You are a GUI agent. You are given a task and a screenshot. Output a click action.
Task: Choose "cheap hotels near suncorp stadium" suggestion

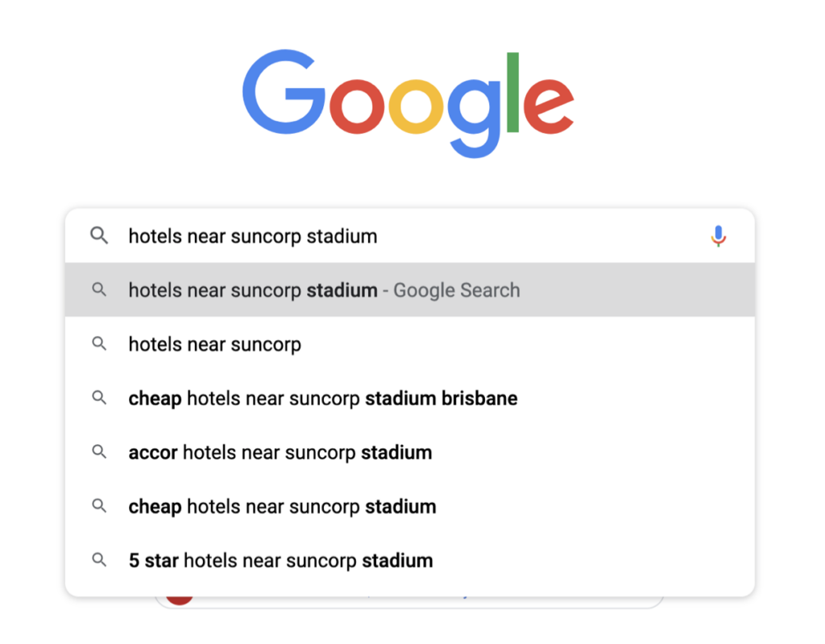tap(282, 506)
